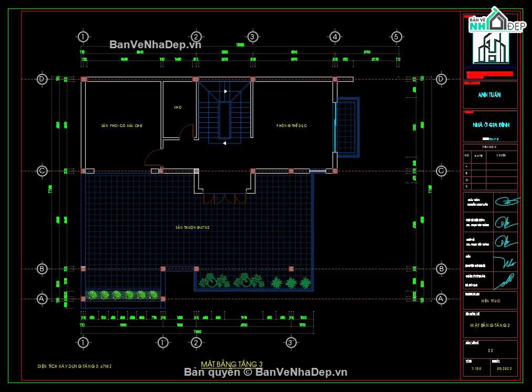The width and height of the screenshot is (532, 392).
Task: Select the grid axis bubble labeled 1'
Action: click(163, 343)
